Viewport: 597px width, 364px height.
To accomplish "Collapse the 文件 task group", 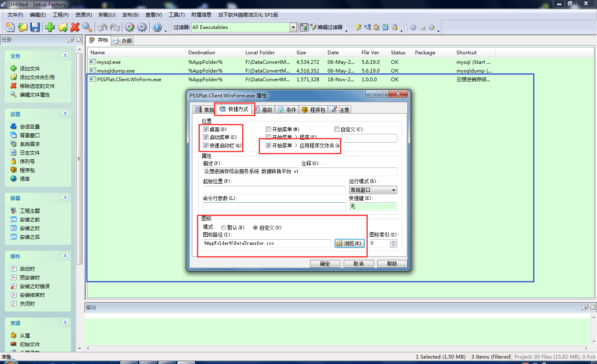I will pyautogui.click(x=65, y=55).
